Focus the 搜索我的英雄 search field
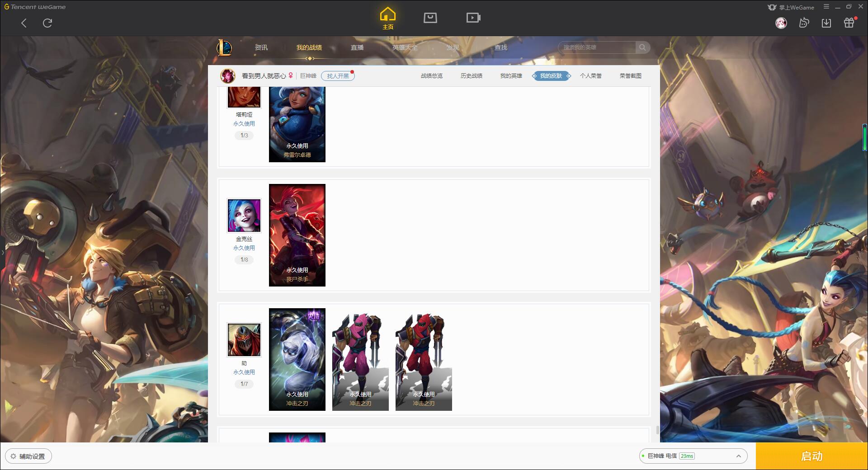This screenshot has width=868, height=470. (x=597, y=47)
